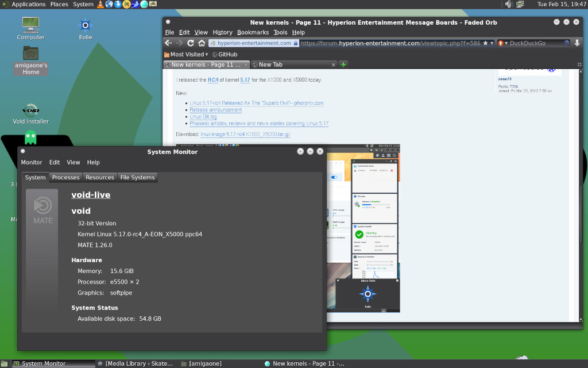Reload the page in Faded Orb browser
The image size is (588, 368).
pyautogui.click(x=191, y=43)
